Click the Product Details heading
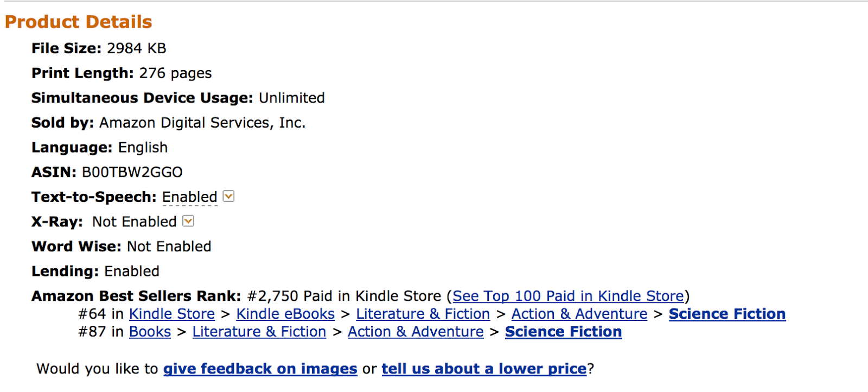The width and height of the screenshot is (868, 392). coord(79,22)
